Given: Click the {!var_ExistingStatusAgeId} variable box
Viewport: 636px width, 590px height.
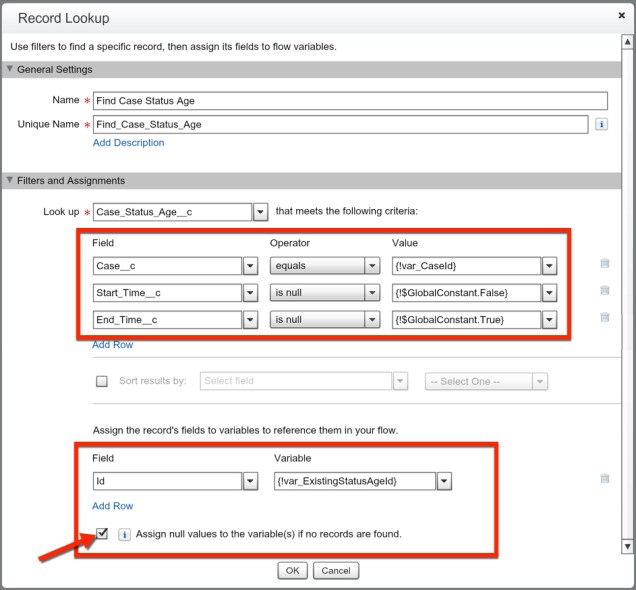Looking at the screenshot, I should pyautogui.click(x=355, y=481).
